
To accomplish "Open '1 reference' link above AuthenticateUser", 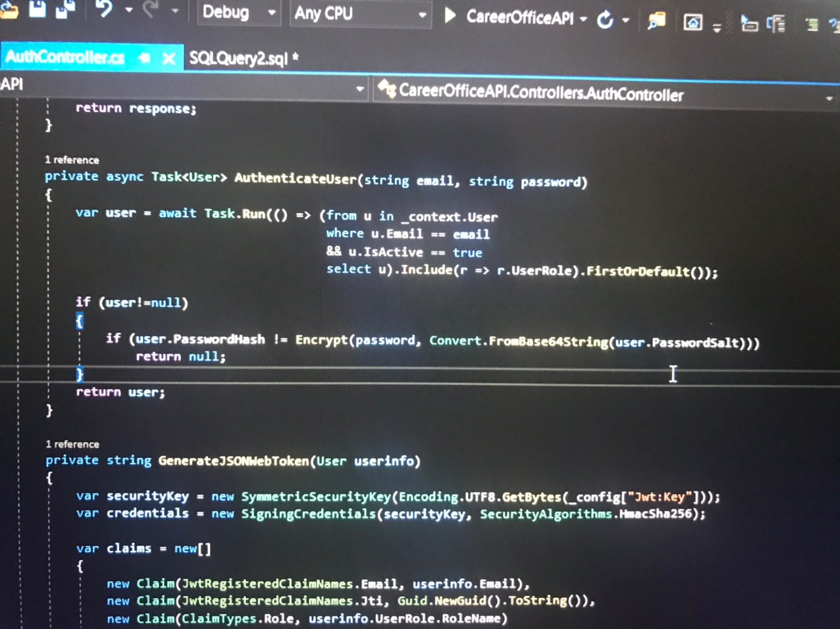I will tap(72, 160).
